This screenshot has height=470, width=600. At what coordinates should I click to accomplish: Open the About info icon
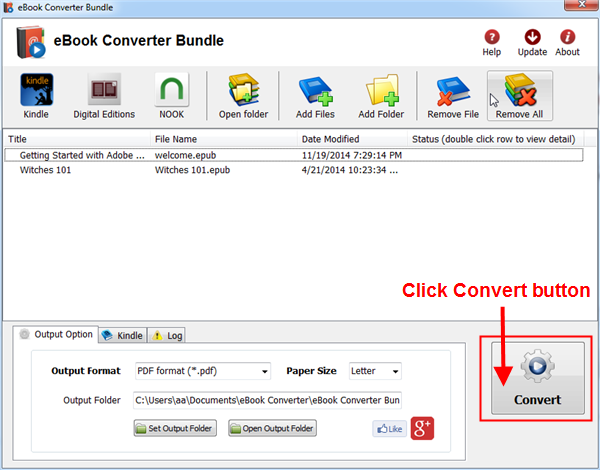(567, 43)
